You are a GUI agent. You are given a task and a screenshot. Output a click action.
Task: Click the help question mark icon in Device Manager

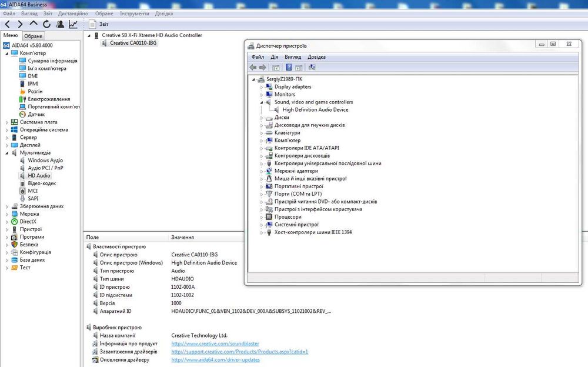289,67
